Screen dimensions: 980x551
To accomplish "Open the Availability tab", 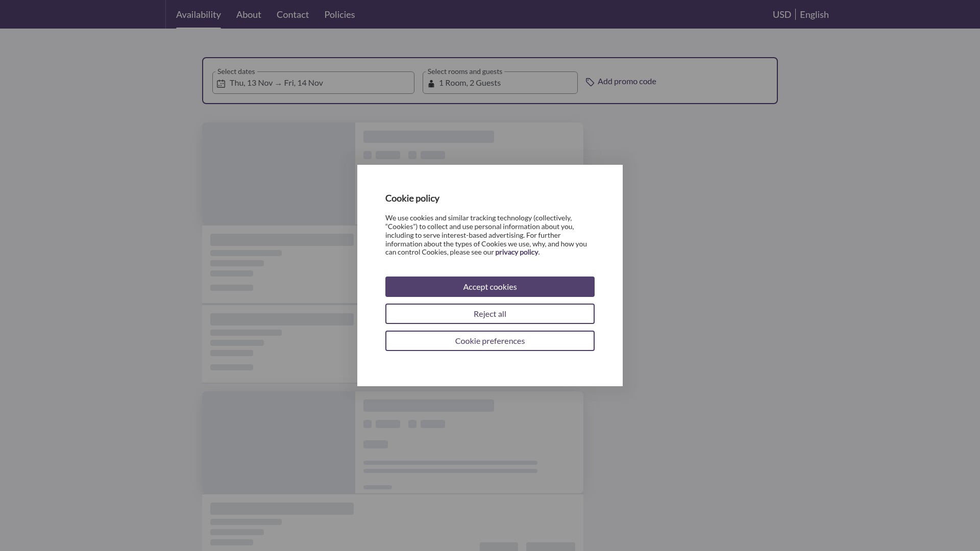I will [x=199, y=14].
